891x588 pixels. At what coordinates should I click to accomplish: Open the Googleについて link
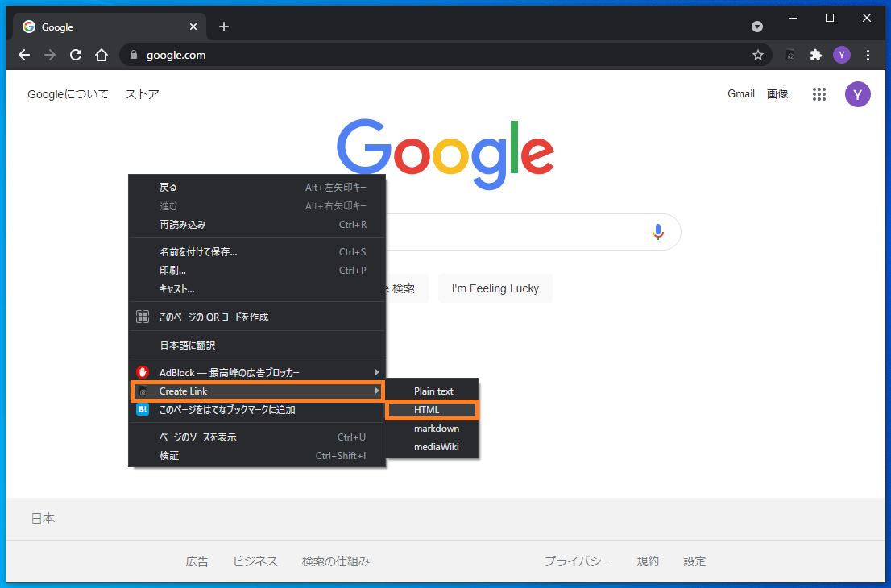pyautogui.click(x=68, y=94)
